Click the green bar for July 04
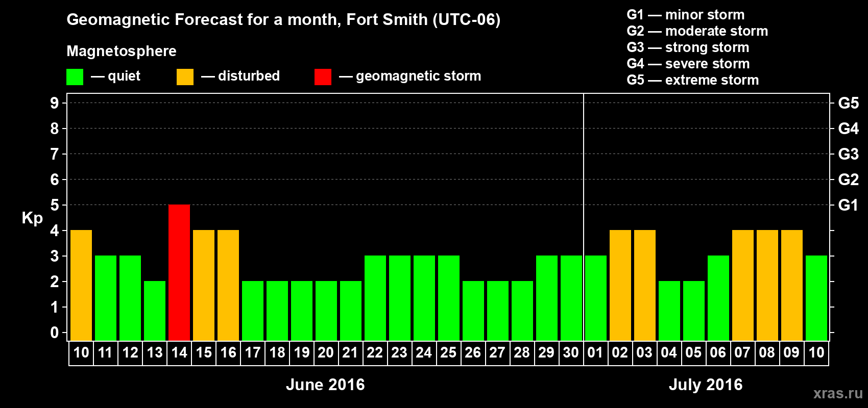This screenshot has width=868, height=408. pyautogui.click(x=669, y=311)
